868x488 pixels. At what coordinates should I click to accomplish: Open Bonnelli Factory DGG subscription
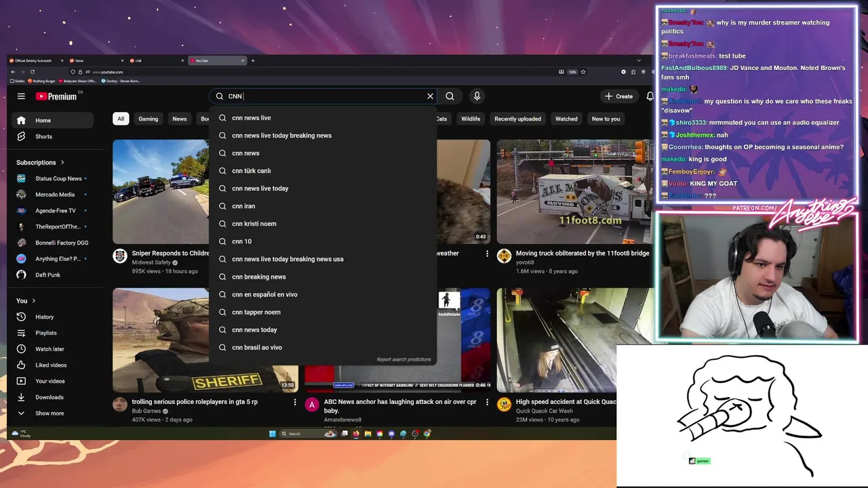point(52,243)
